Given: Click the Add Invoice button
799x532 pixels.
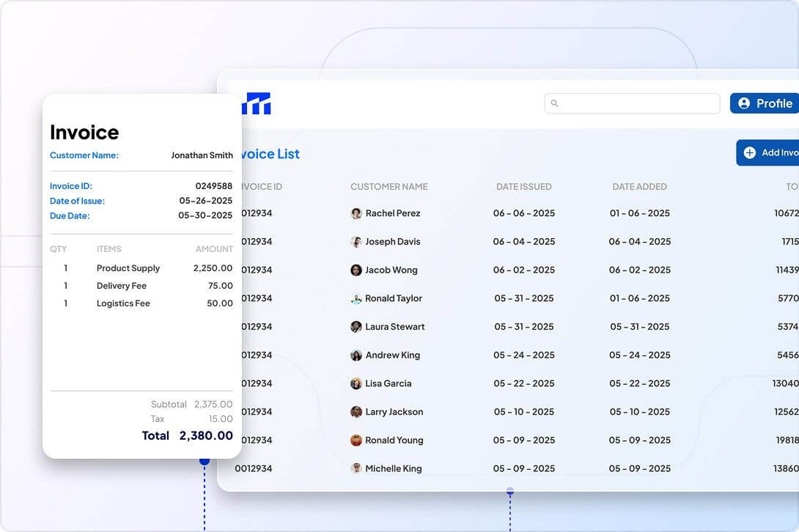Looking at the screenshot, I should point(767,152).
